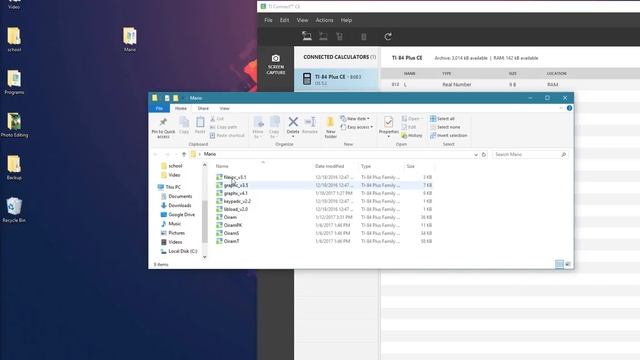The width and height of the screenshot is (640, 360).
Task: Open TI Connect View menu
Action: [x=302, y=20]
